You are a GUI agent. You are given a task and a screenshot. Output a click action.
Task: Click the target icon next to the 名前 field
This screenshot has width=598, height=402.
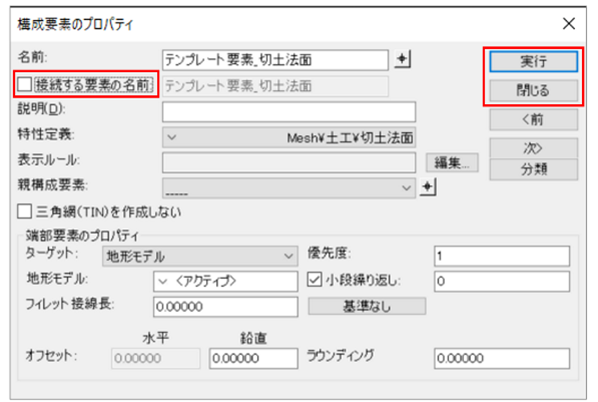click(402, 59)
